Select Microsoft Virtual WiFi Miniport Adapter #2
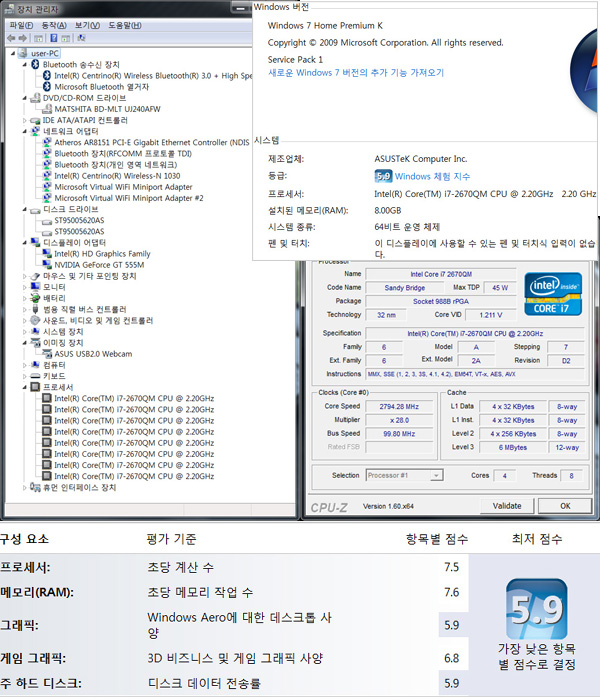This screenshot has width=600, height=700. [x=129, y=198]
